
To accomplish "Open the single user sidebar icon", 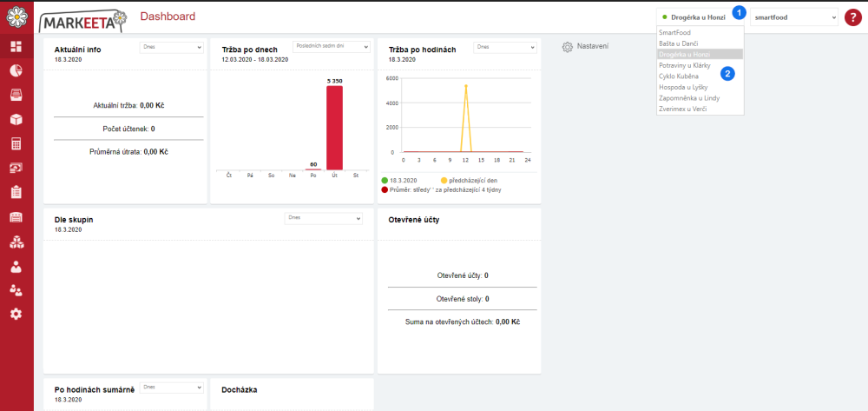I will [16, 266].
